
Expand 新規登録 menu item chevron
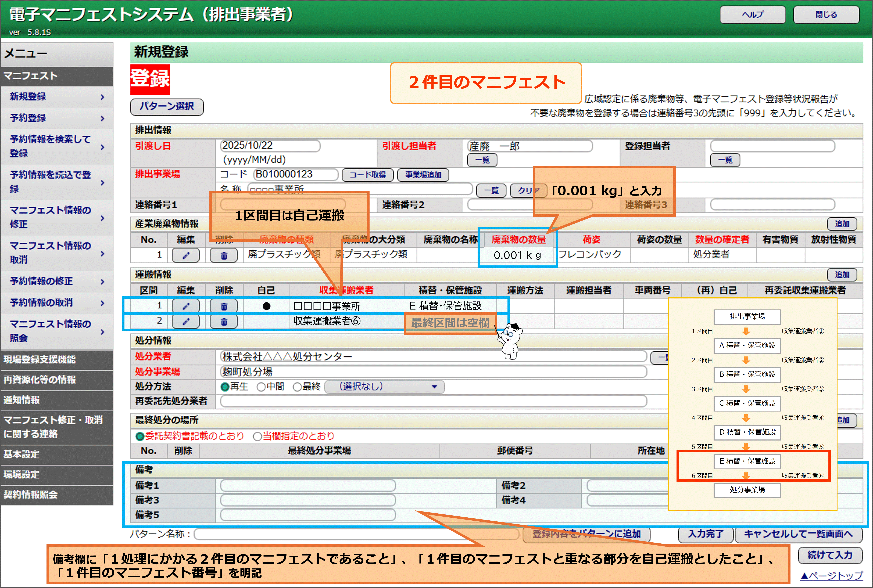point(102,97)
